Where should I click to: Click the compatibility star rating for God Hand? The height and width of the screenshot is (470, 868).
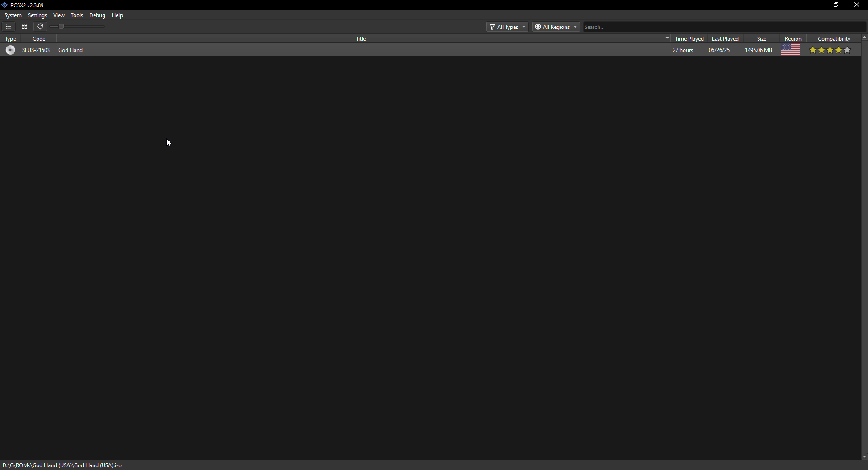coord(830,50)
